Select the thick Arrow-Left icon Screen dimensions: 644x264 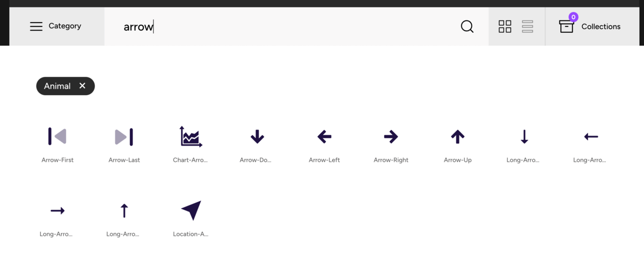[324, 137]
